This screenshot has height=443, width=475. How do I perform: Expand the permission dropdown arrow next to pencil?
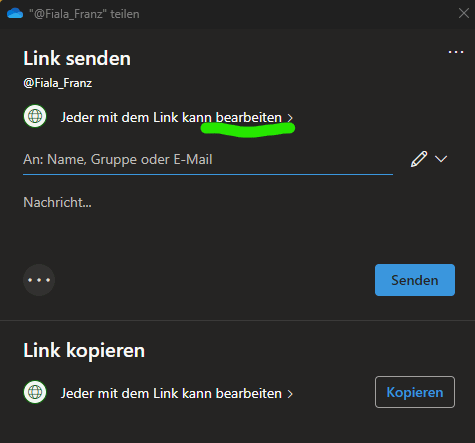(x=441, y=159)
